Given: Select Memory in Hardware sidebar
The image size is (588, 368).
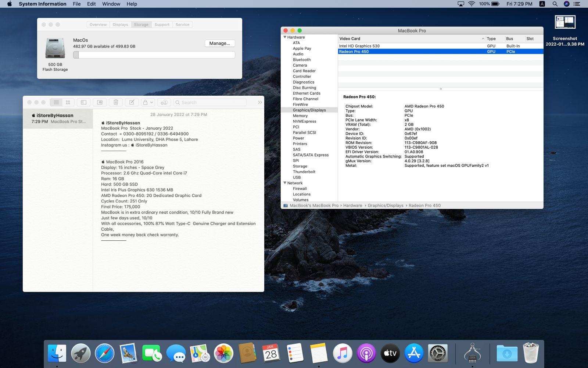Looking at the screenshot, I should [x=300, y=116].
